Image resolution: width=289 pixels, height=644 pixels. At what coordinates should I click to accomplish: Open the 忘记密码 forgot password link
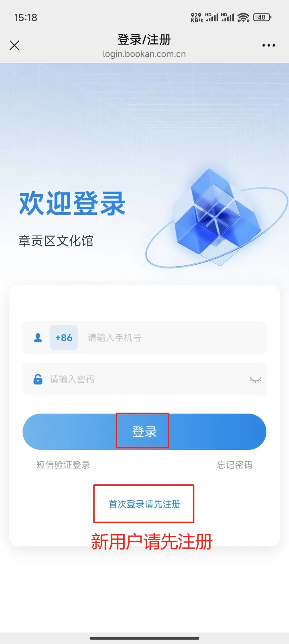tap(235, 465)
